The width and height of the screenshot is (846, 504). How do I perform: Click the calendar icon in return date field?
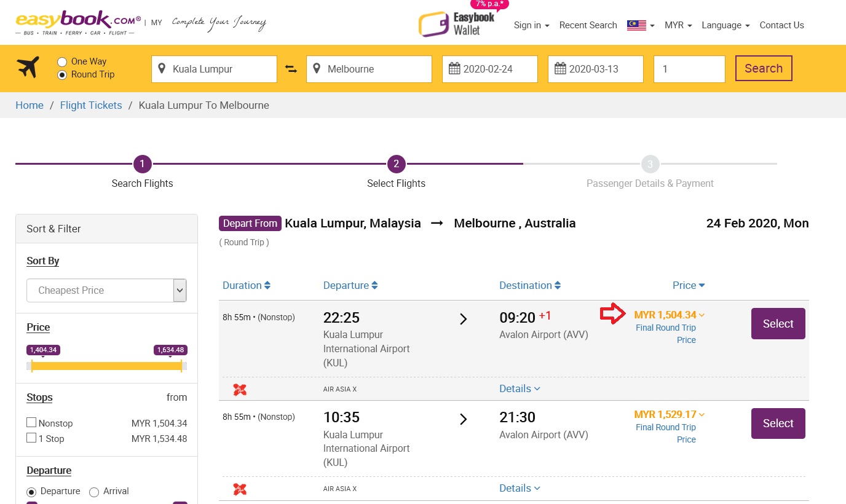coord(560,69)
